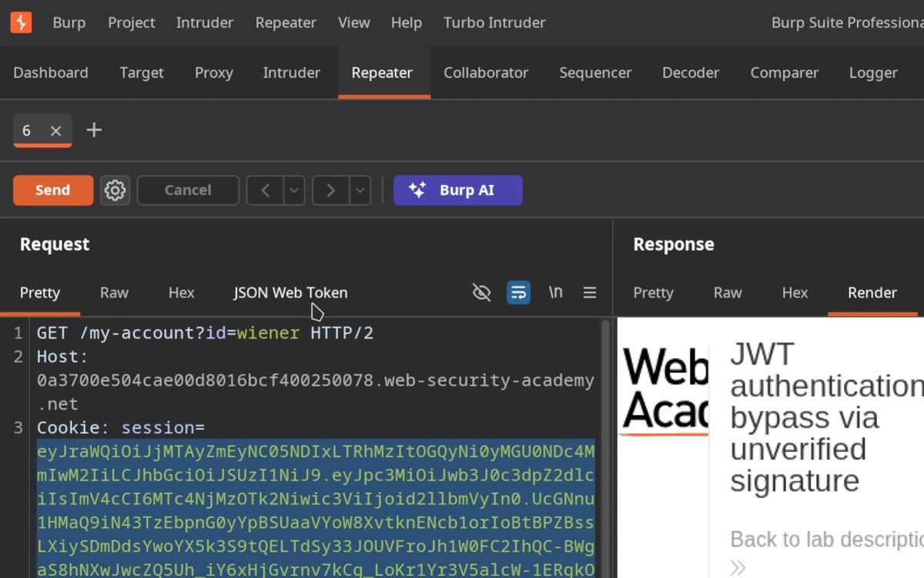Open the Repeater settings gear
The width and height of the screenshot is (924, 578).
click(x=115, y=190)
